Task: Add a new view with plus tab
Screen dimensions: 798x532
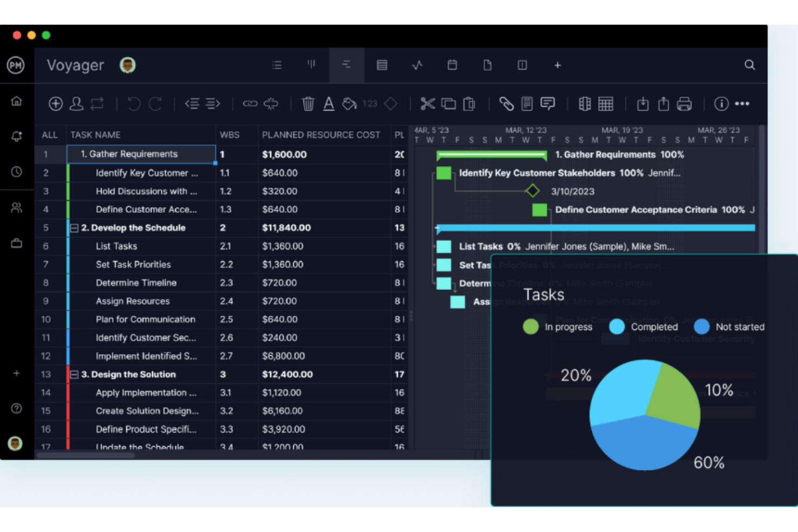Action: pos(558,65)
